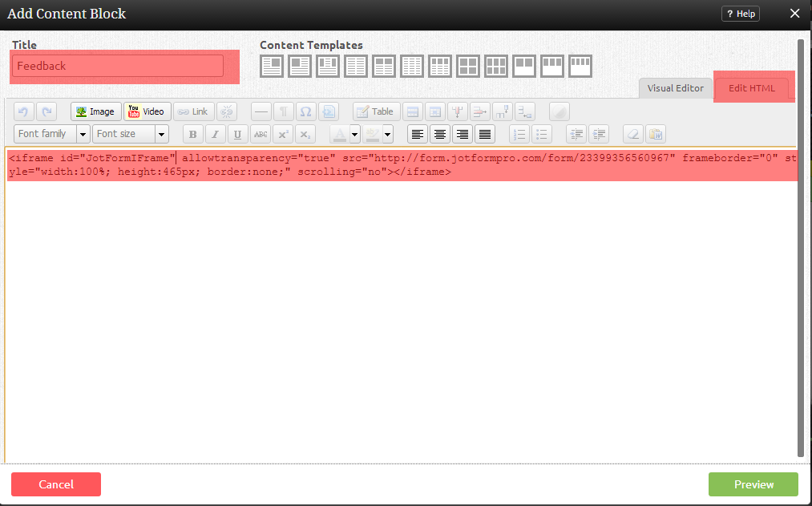This screenshot has width=812, height=506.
Task: Insert a bulleted list
Action: tap(541, 134)
